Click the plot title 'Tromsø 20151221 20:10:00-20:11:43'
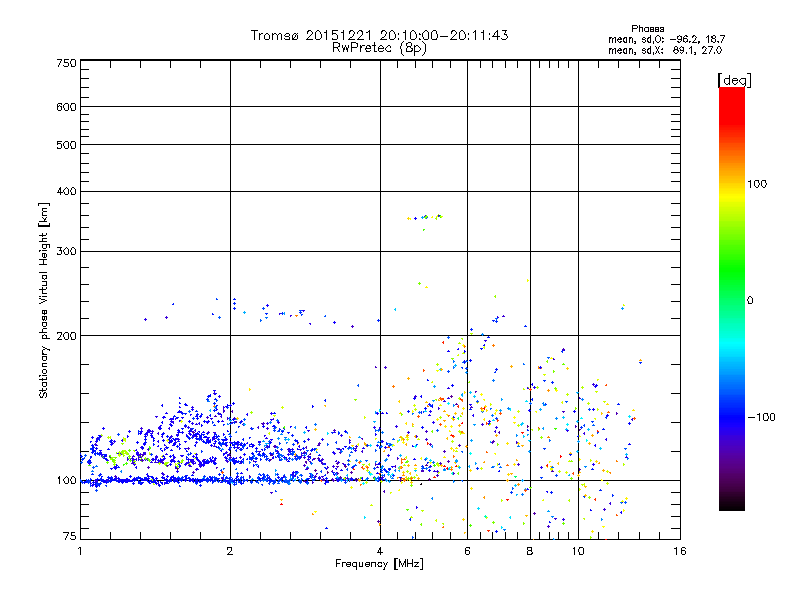Screen dimensions: 800x600 pyautogui.click(x=379, y=35)
